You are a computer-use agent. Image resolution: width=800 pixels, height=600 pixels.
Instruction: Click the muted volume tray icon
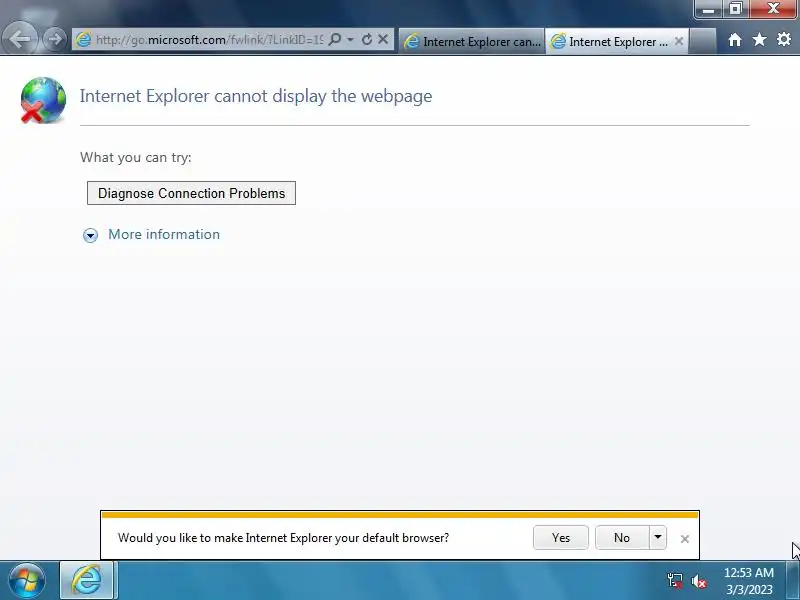pos(698,581)
